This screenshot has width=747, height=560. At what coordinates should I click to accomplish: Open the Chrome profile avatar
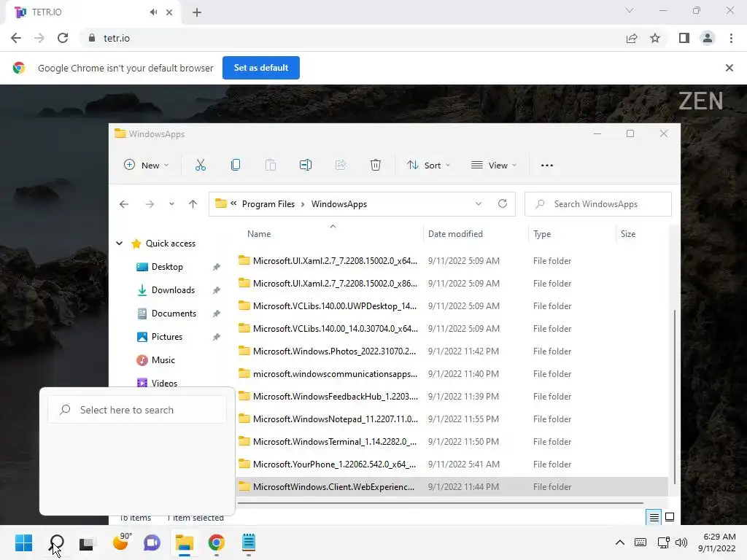pos(708,38)
